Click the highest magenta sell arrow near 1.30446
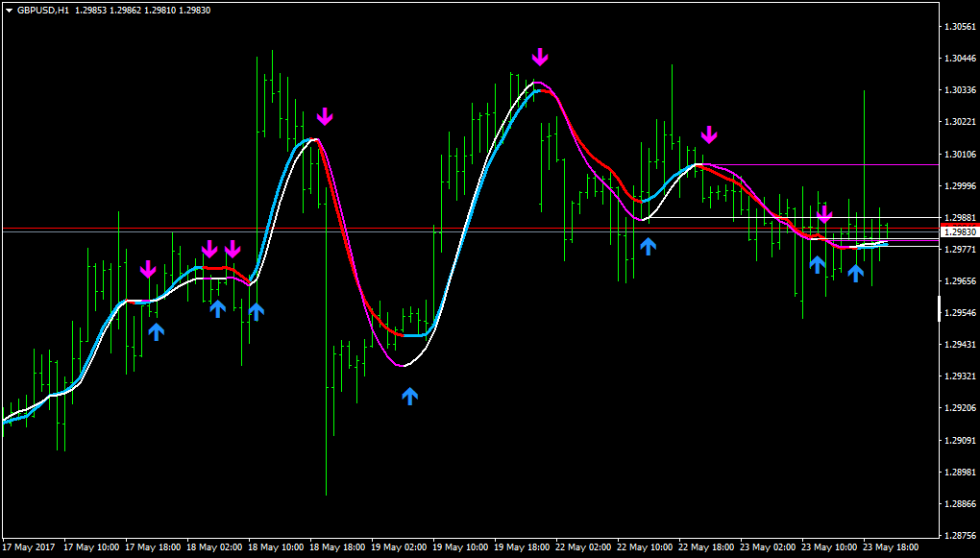 click(x=540, y=57)
